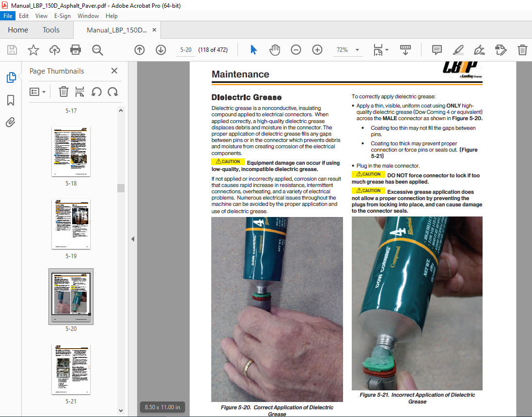Rotate pages clockwise icon
This screenshot has height=417, width=532.
tap(112, 92)
